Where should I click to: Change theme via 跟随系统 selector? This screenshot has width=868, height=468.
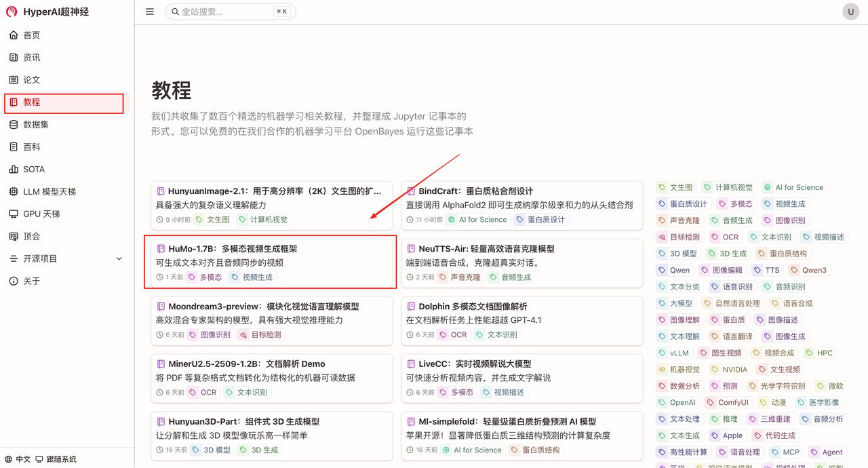(56, 459)
